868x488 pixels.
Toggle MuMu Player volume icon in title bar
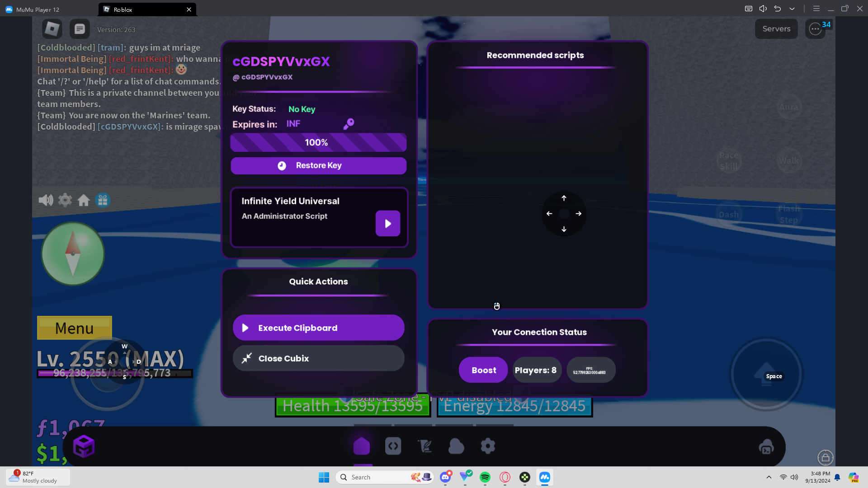point(763,9)
